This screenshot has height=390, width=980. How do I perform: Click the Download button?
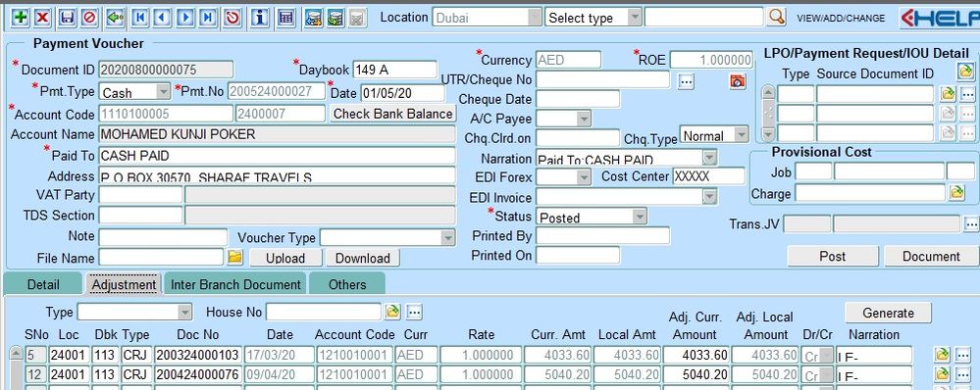(x=363, y=258)
